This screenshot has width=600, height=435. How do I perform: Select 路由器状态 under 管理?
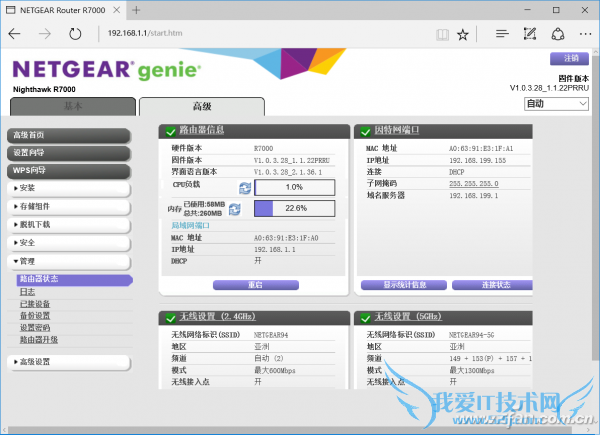click(74, 279)
